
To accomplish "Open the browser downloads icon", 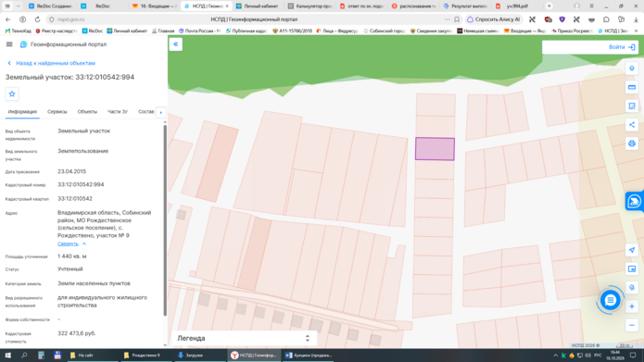I will [x=636, y=19].
